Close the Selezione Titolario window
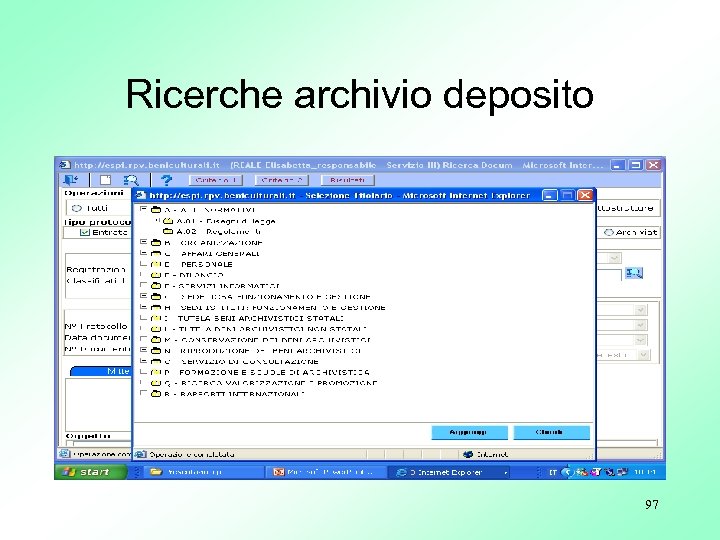This screenshot has height=540, width=720. tap(585, 195)
